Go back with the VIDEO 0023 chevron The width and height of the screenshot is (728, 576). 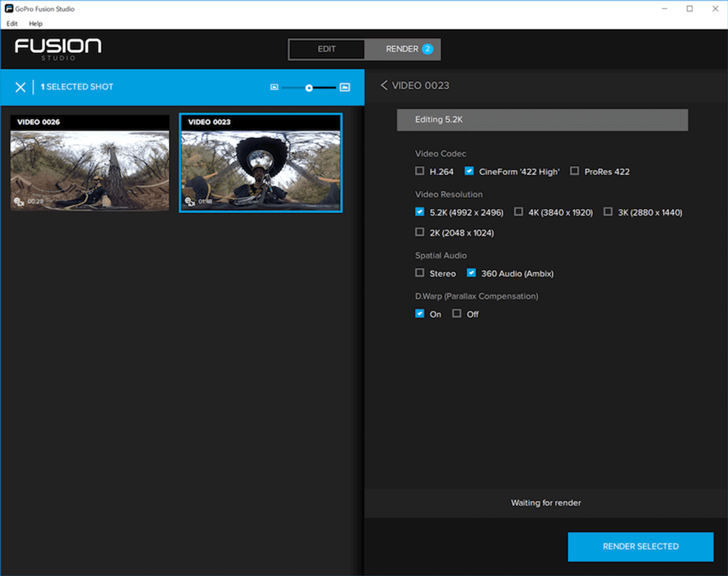pyautogui.click(x=384, y=85)
